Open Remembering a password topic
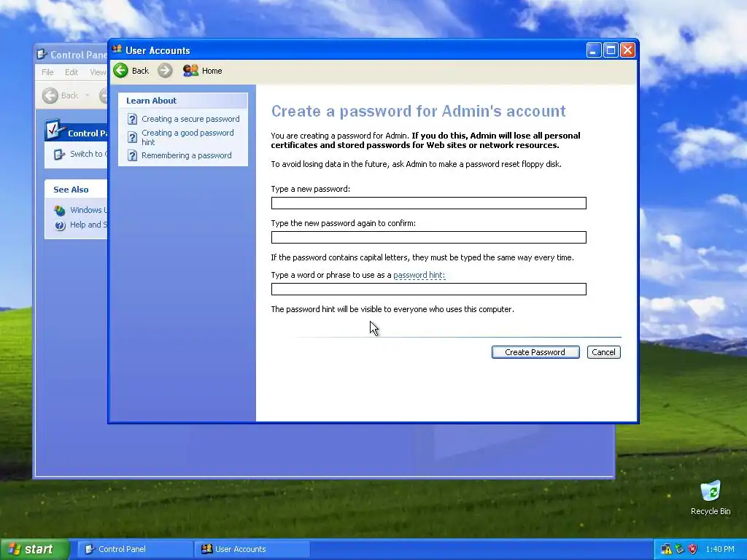 coord(186,156)
